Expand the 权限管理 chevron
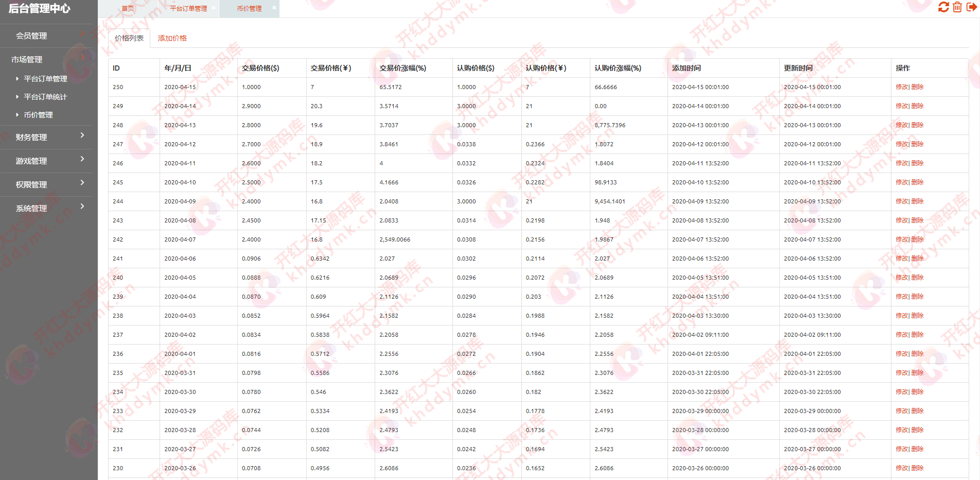This screenshot has height=480, width=980. click(82, 182)
